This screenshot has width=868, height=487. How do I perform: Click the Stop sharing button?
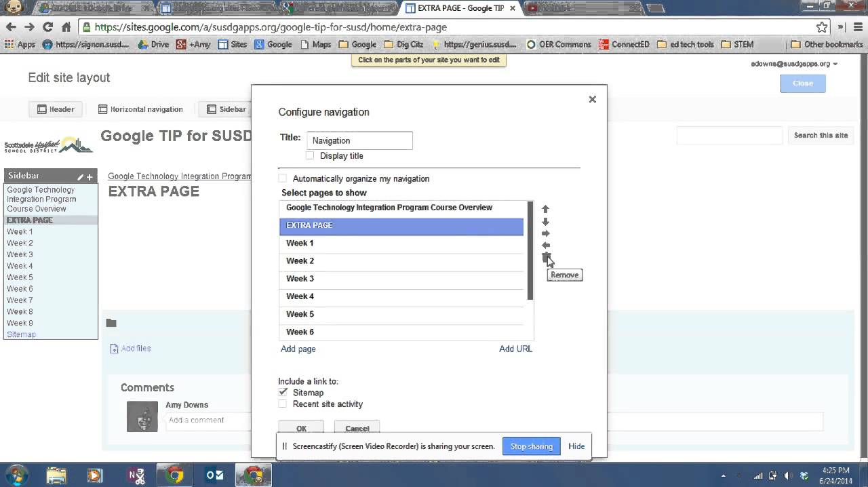pyautogui.click(x=531, y=446)
